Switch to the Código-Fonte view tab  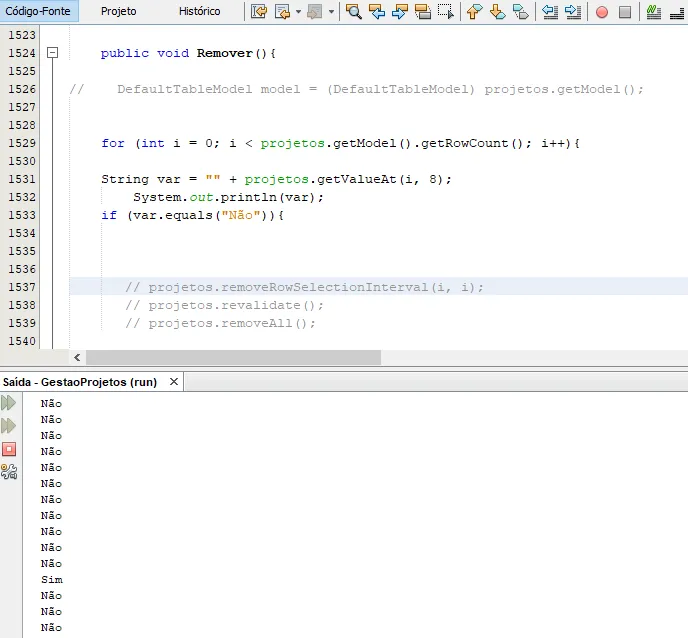37,12
